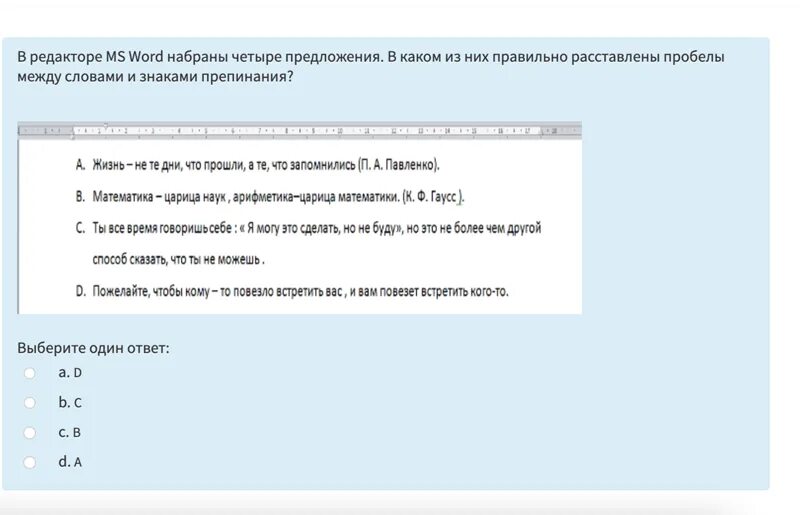Click sentence A starting with 'Жизнь'
This screenshot has height=515, width=800.
[266, 165]
